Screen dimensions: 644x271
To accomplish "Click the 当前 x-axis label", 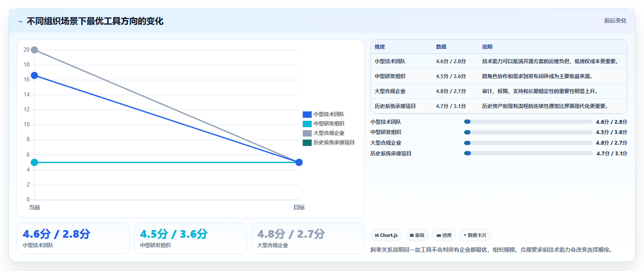I will pos(35,207).
